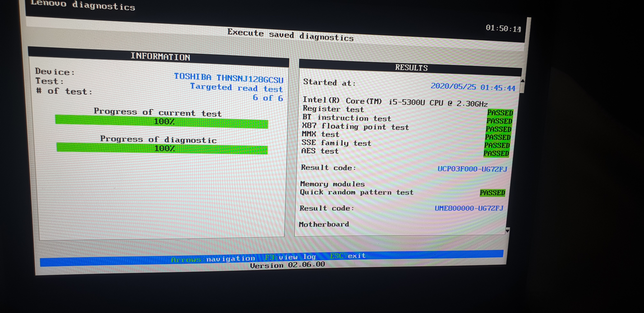Click the start time 2020/05/25 01:45:44
The image size is (644, 313).
point(473,87)
